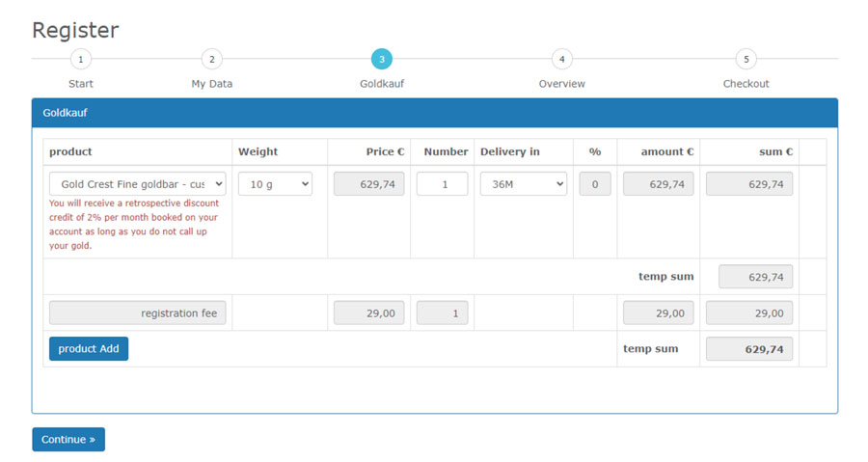Select the active step 3 Goldkauf circle
This screenshot has height=462, width=868.
[382, 60]
